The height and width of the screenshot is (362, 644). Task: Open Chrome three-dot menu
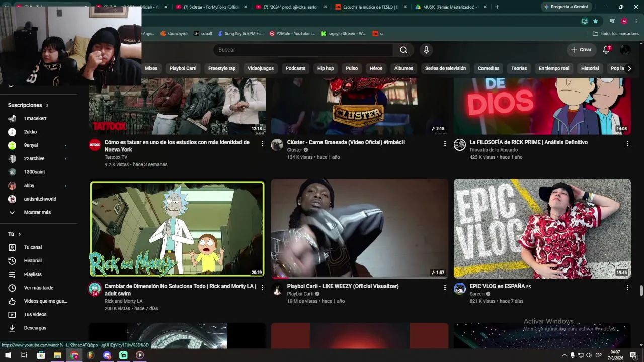click(636, 21)
